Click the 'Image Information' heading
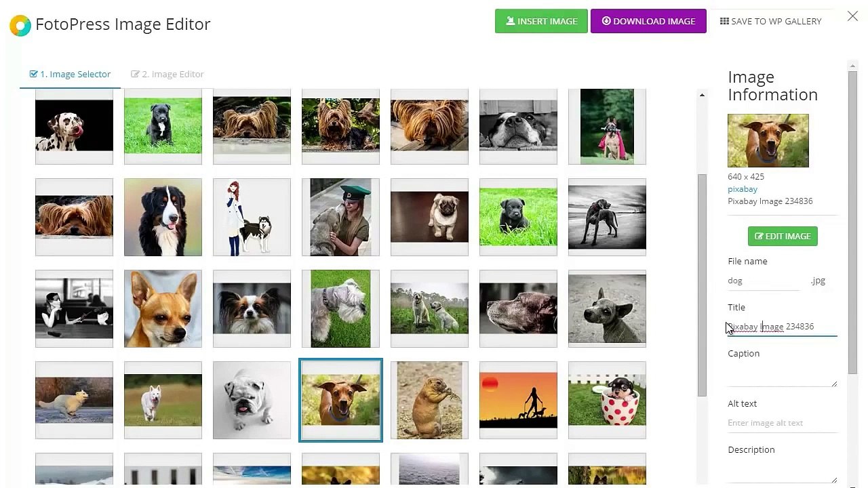Image resolution: width=868 pixels, height=488 pixels. pos(773,85)
